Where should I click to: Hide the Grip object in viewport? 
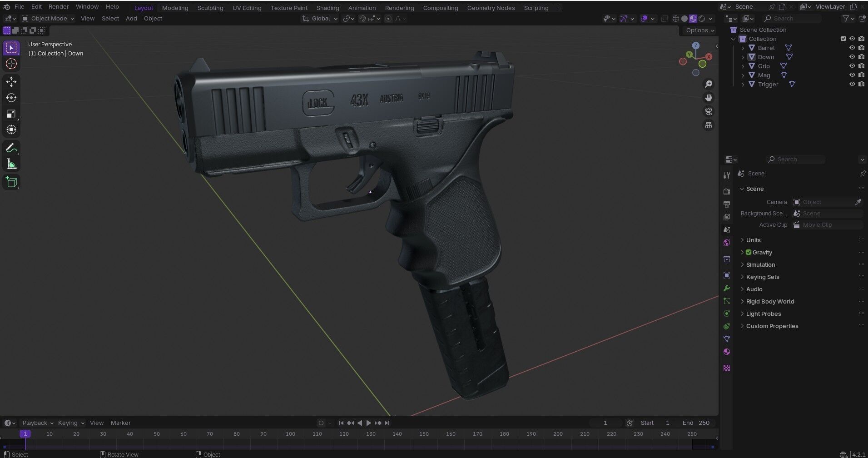click(x=852, y=66)
